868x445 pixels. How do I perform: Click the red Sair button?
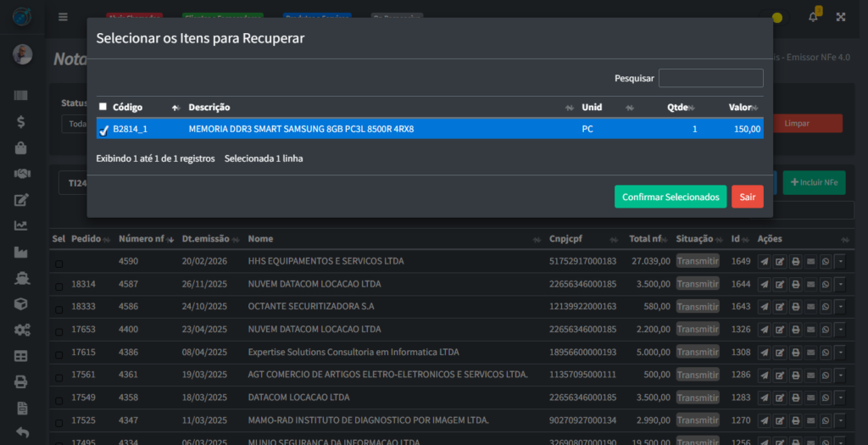pyautogui.click(x=747, y=197)
